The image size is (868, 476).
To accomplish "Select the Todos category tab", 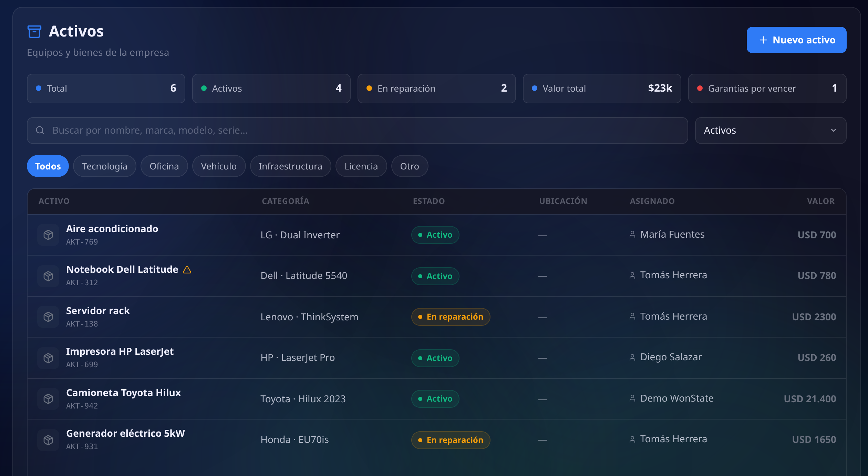I will (48, 166).
